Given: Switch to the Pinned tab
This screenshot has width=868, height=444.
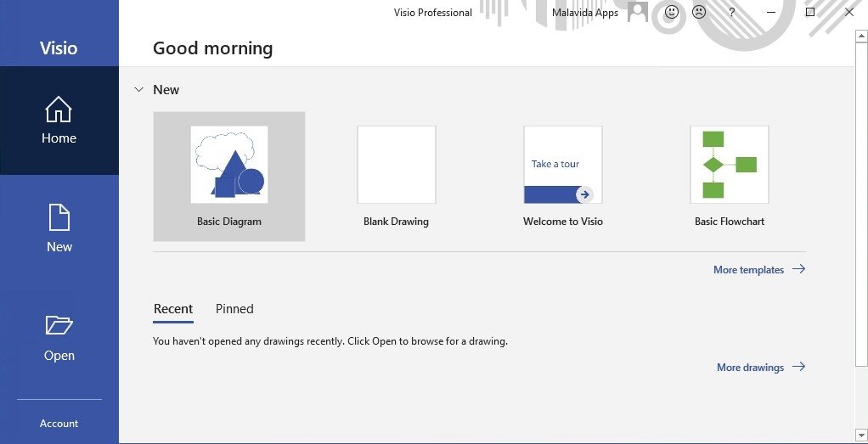Looking at the screenshot, I should tap(234, 309).
